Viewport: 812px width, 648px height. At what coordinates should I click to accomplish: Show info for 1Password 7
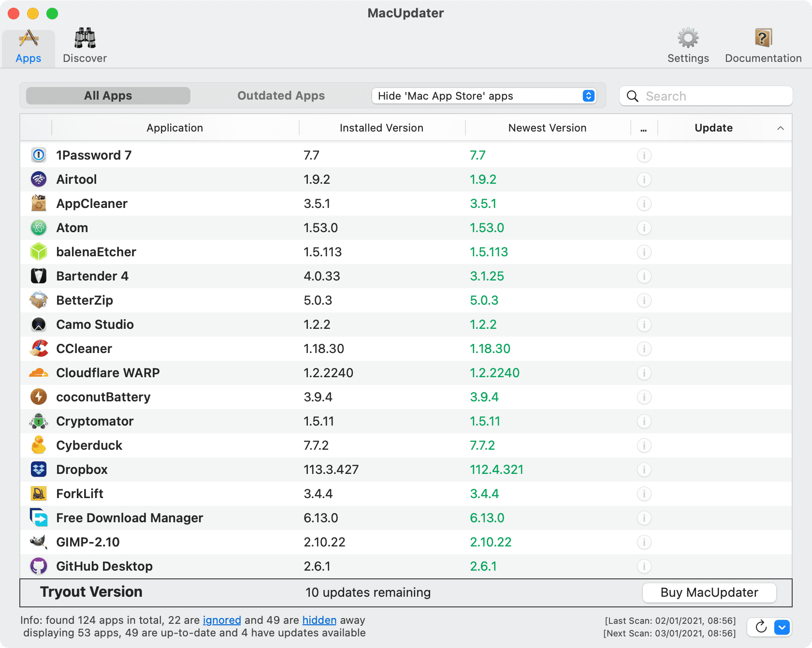pos(644,155)
